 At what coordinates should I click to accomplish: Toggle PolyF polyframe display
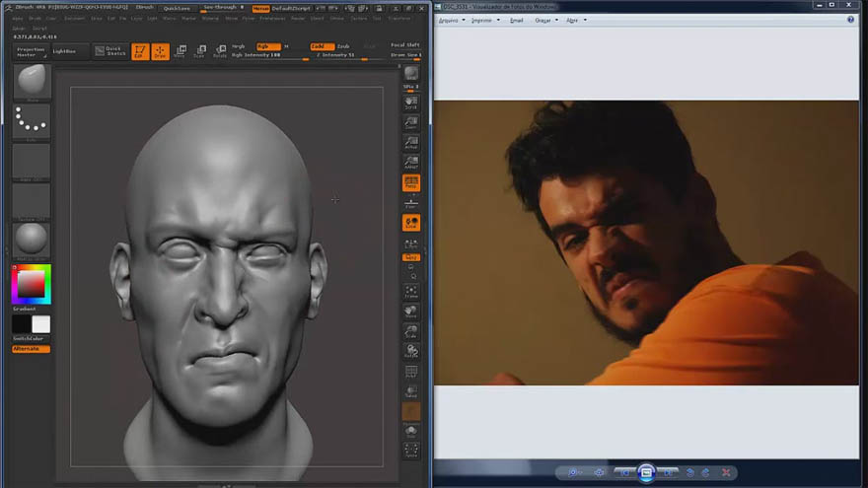pyautogui.click(x=410, y=372)
